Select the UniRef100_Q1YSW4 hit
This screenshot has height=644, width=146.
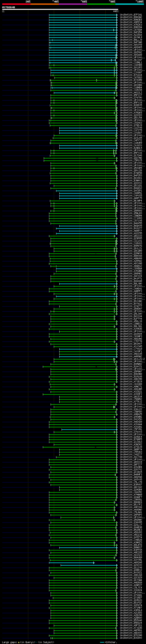[x=131, y=580]
